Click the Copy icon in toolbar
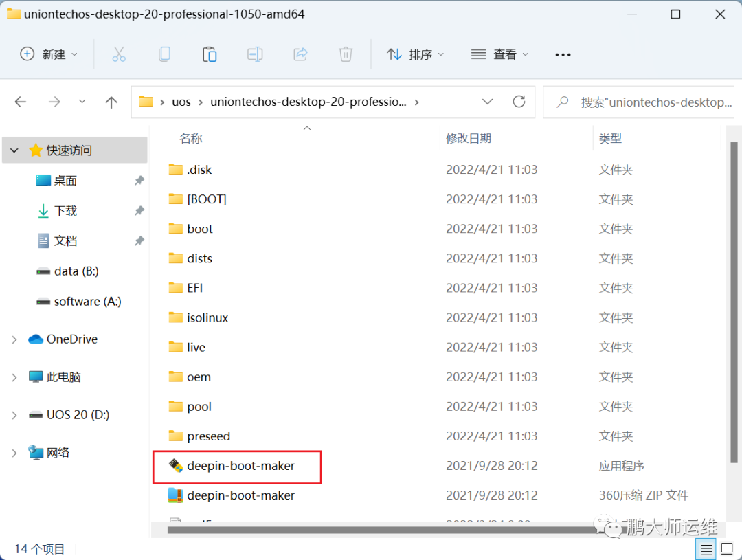The image size is (742, 560). [164, 54]
